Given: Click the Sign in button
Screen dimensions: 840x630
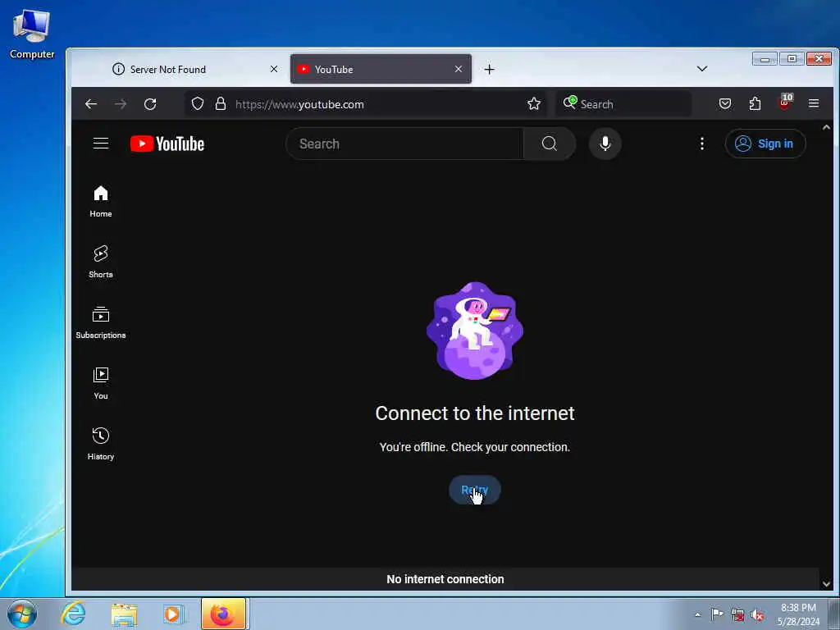Looking at the screenshot, I should pyautogui.click(x=765, y=144).
